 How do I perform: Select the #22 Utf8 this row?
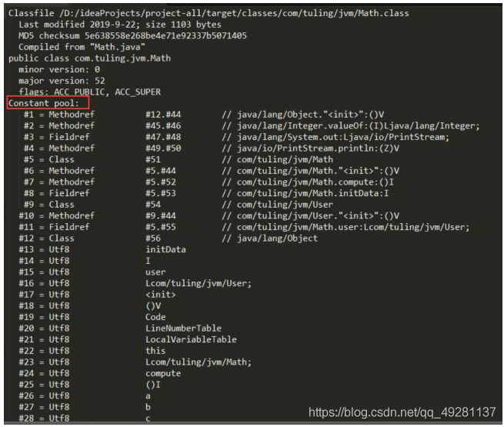click(x=92, y=351)
